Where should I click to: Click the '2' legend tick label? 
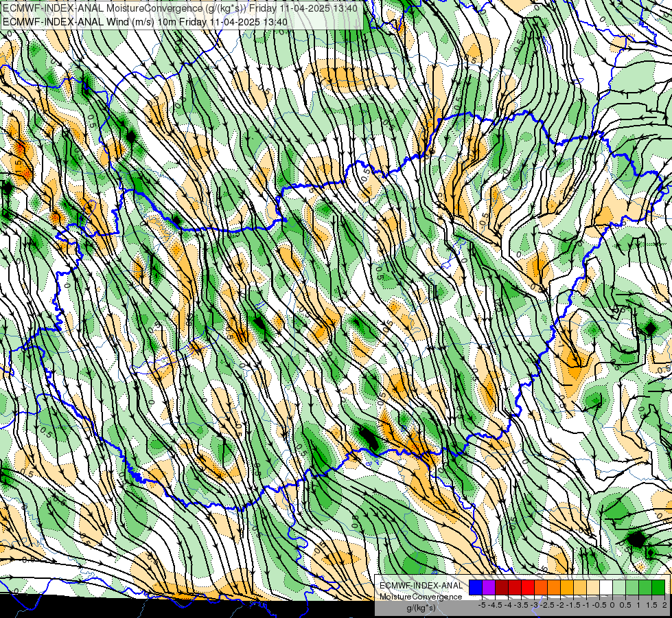coord(664,605)
